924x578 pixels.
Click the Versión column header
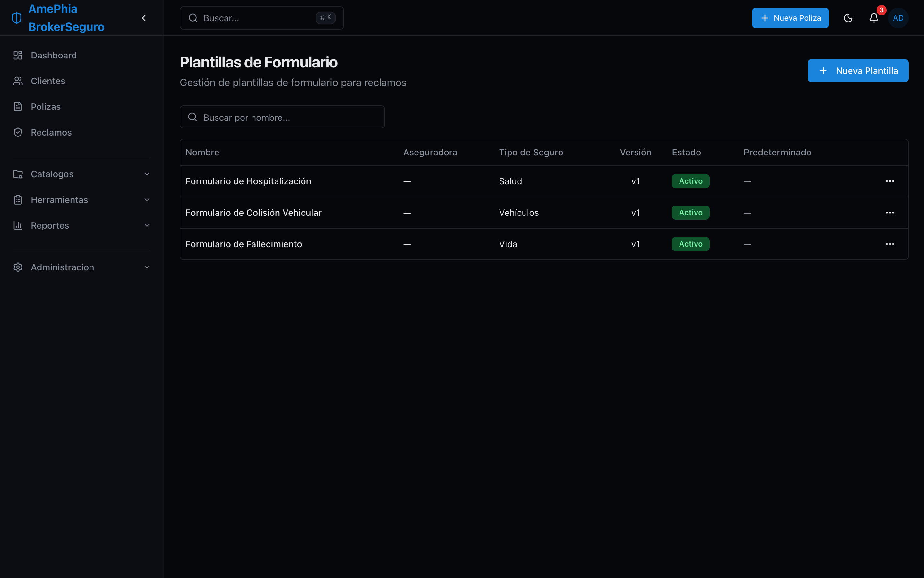tap(635, 152)
